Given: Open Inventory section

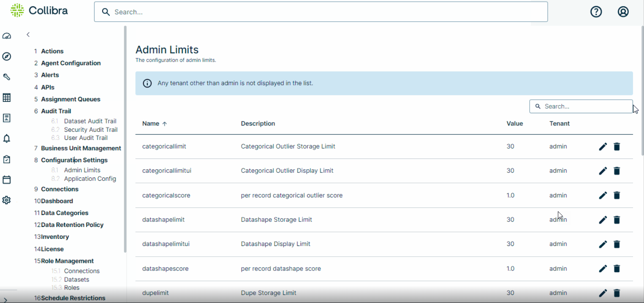Looking at the screenshot, I should [55, 237].
